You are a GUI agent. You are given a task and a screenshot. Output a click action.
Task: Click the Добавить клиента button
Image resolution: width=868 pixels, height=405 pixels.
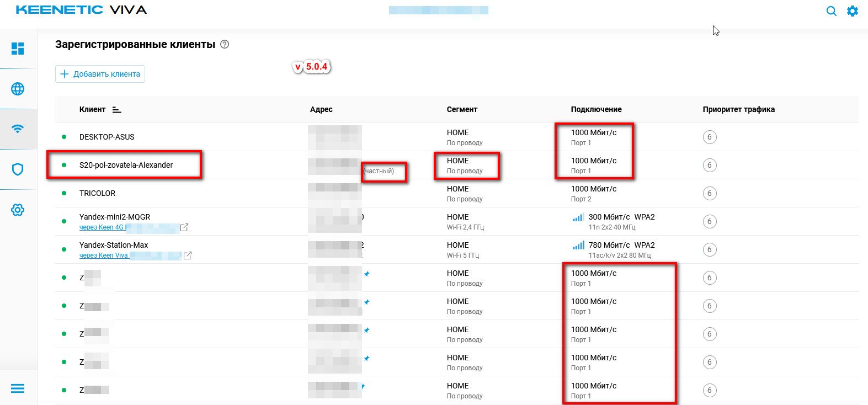pos(100,74)
